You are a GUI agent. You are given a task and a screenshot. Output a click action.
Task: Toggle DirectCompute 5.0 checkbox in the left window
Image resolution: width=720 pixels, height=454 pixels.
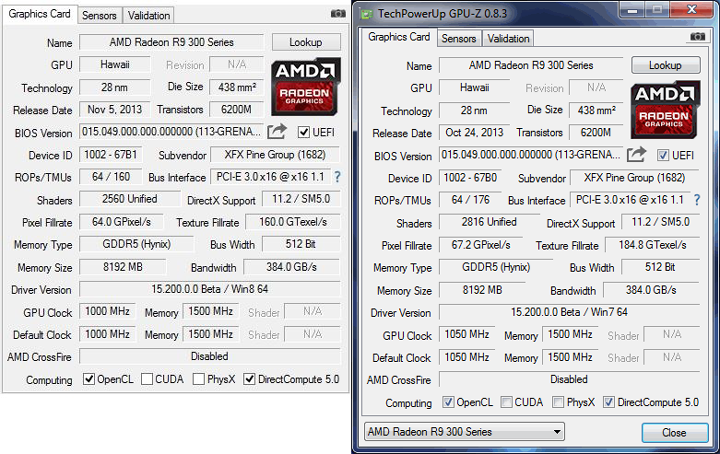pyautogui.click(x=249, y=379)
